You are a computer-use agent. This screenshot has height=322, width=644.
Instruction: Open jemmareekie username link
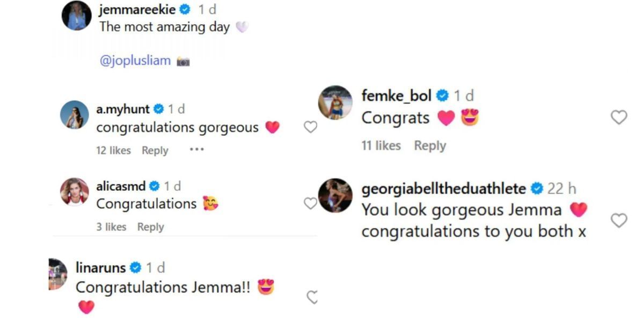(137, 9)
